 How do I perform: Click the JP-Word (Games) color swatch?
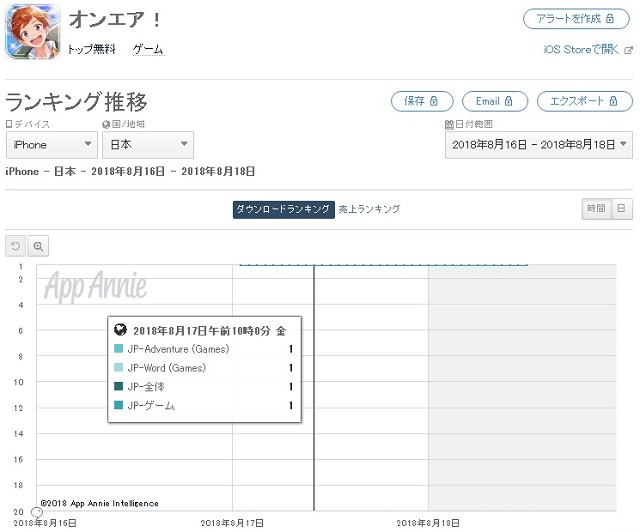pyautogui.click(x=118, y=367)
